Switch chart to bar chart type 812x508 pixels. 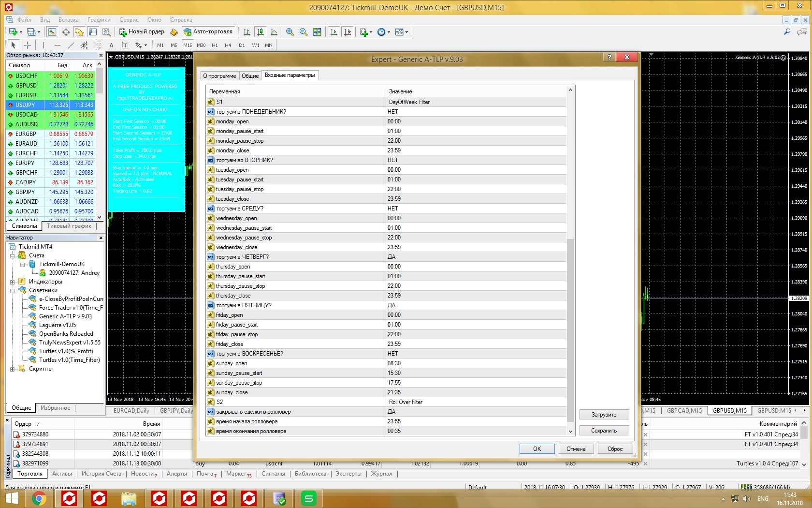(247, 32)
